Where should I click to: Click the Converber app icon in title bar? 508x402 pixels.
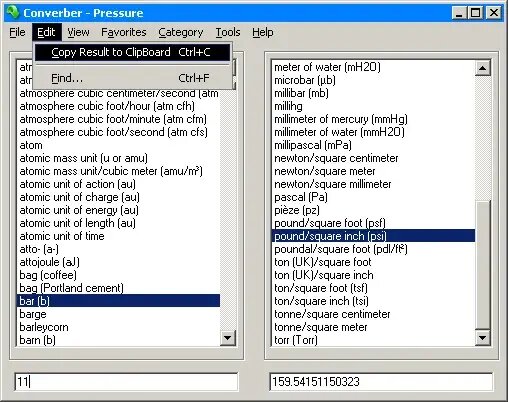click(x=13, y=12)
